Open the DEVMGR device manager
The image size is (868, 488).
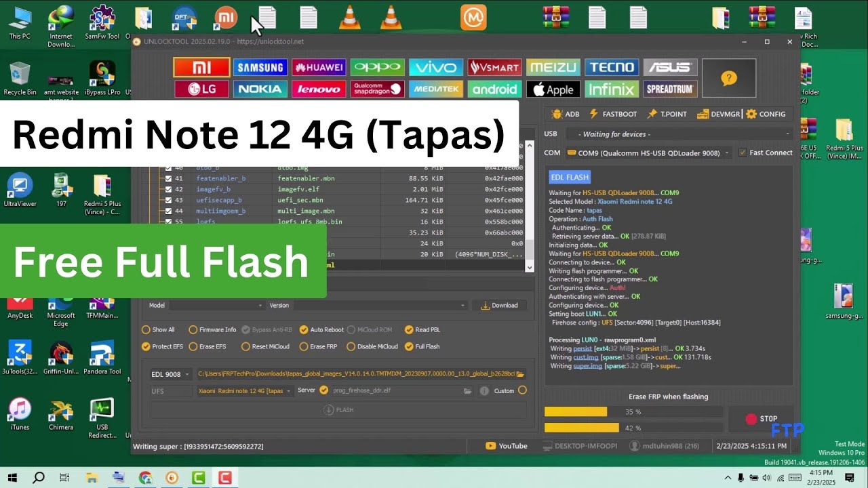[x=718, y=114]
